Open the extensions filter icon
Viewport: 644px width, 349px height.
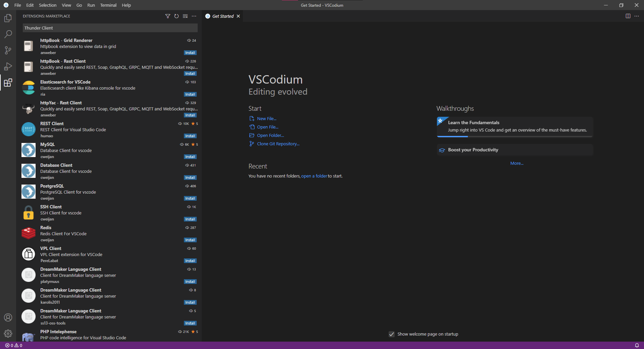tap(167, 16)
